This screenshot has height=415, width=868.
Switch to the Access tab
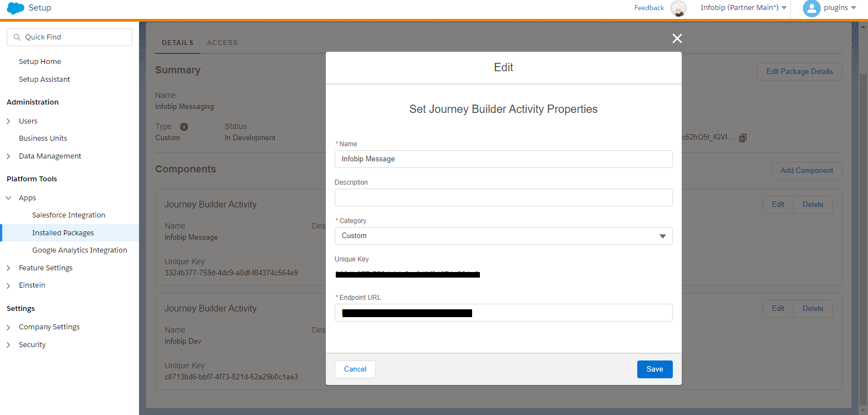click(x=222, y=43)
